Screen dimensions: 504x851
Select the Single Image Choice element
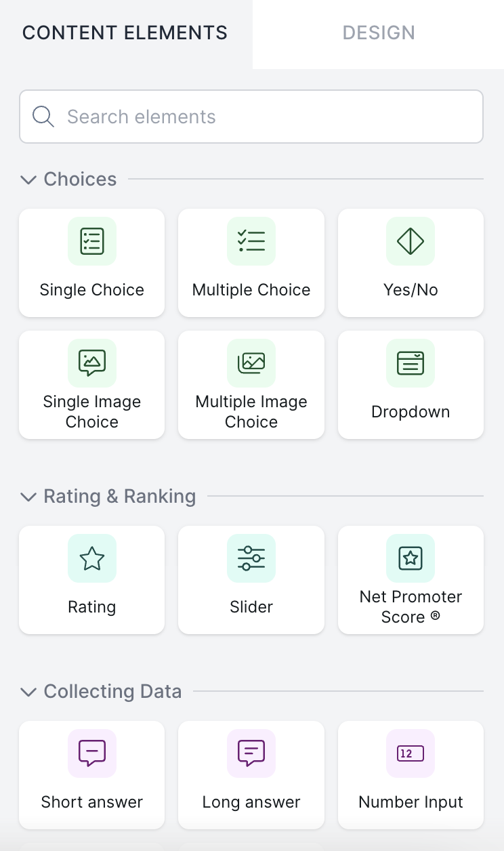pos(91,384)
